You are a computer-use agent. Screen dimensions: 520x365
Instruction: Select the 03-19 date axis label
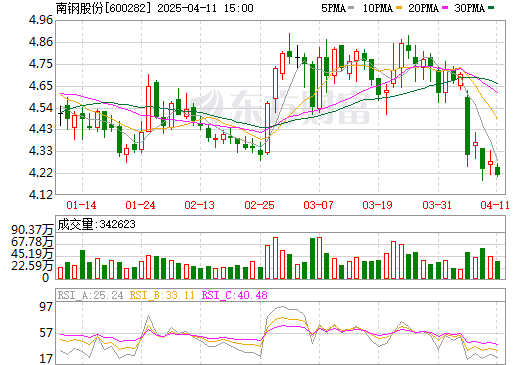378,205
